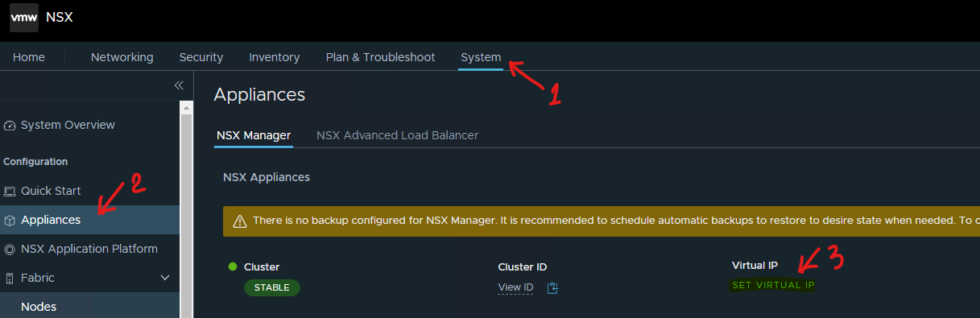This screenshot has width=980, height=318.
Task: Open NSX Application Platform item
Action: (89, 249)
